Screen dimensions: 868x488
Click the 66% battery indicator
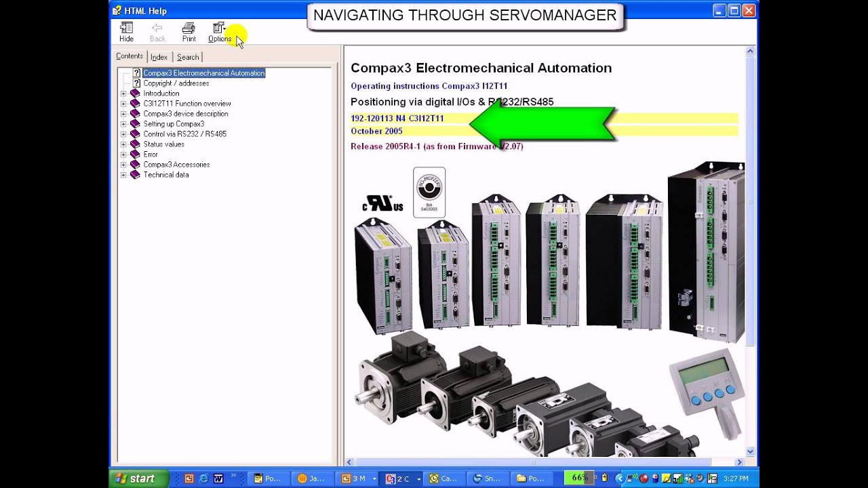pos(579,478)
